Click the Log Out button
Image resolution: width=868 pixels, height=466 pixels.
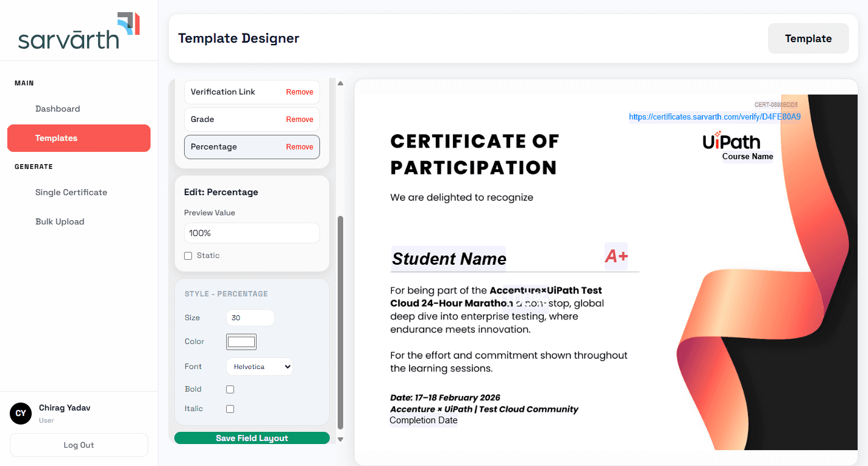point(79,445)
